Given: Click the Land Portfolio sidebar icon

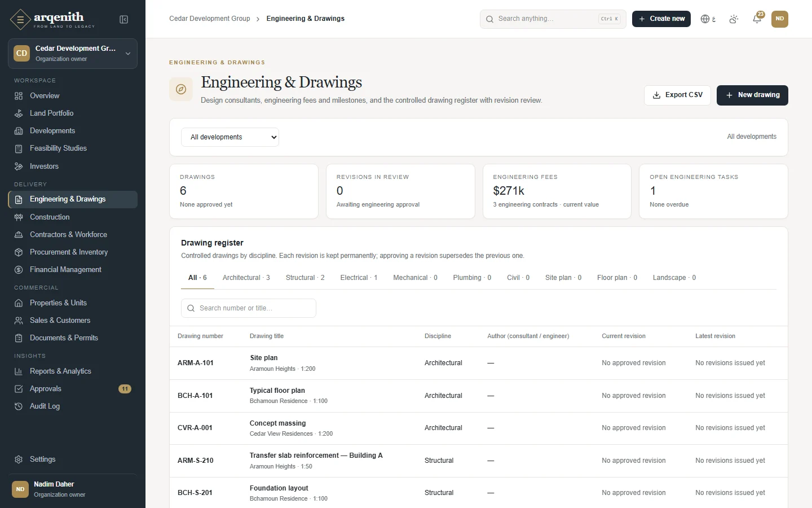Looking at the screenshot, I should 19,113.
